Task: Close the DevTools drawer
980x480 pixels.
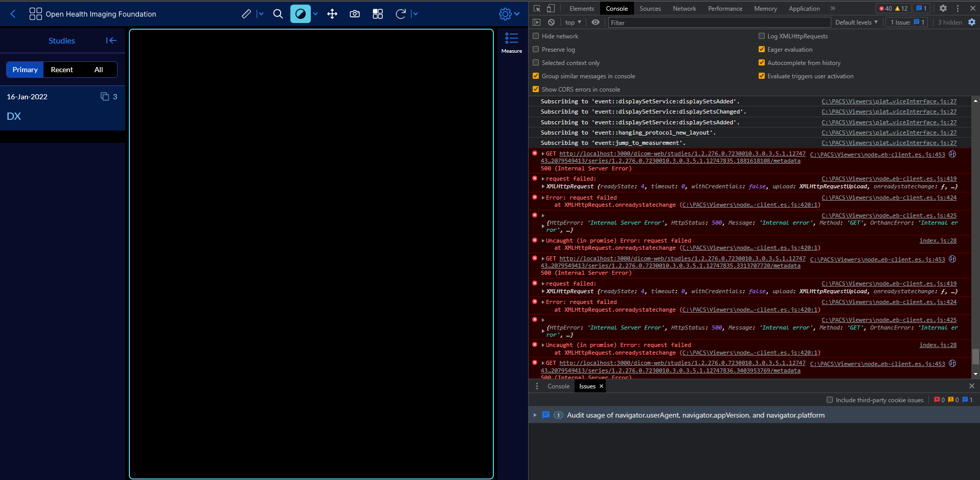Action: (972, 386)
